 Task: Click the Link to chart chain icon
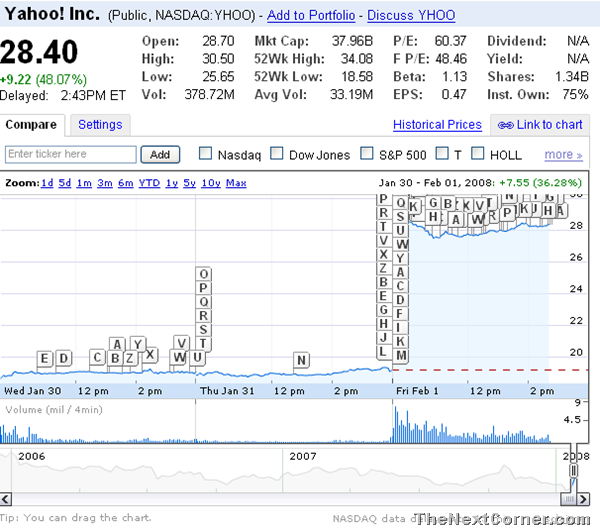pyautogui.click(x=505, y=125)
